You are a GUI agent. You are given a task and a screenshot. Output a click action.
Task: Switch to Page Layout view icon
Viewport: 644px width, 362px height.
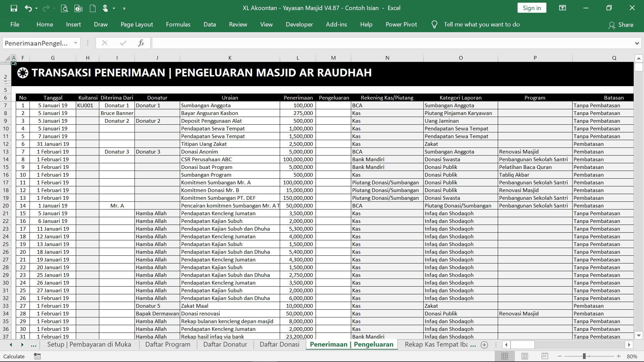click(525, 356)
